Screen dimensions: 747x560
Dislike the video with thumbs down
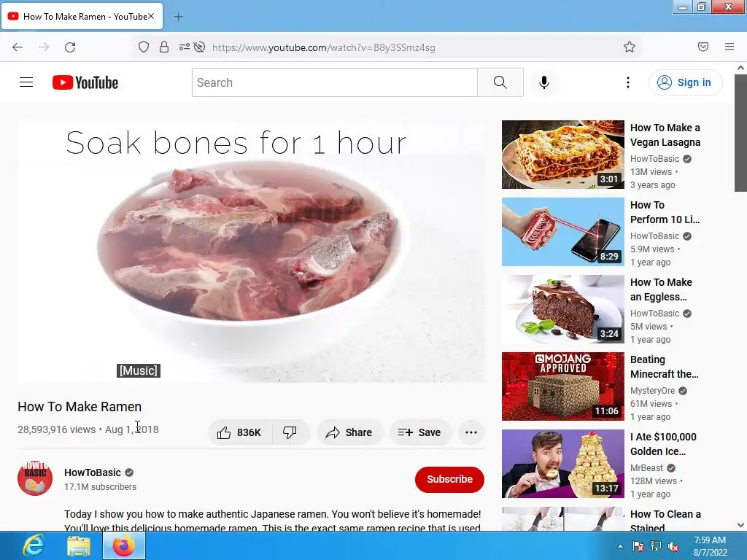[290, 432]
